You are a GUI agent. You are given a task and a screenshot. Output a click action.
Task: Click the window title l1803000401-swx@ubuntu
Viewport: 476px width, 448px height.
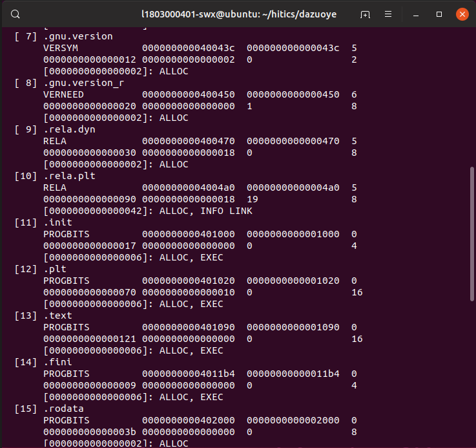click(239, 14)
